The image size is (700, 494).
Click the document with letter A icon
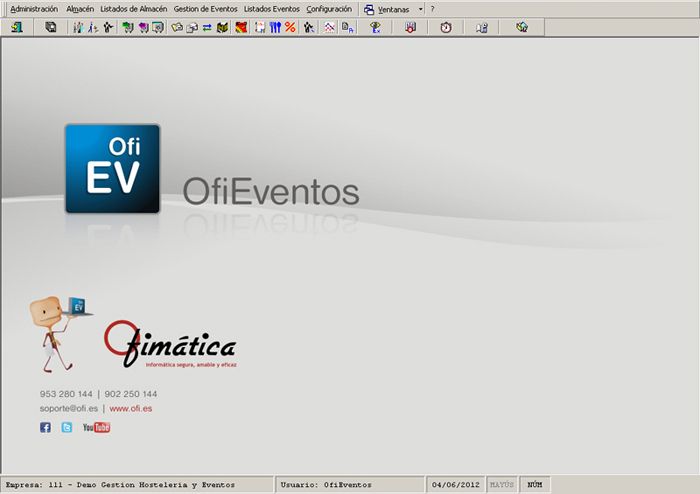(347, 28)
